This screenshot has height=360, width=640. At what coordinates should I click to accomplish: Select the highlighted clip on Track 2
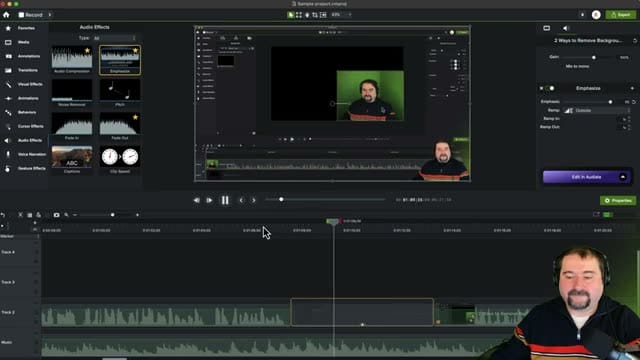[362, 312]
